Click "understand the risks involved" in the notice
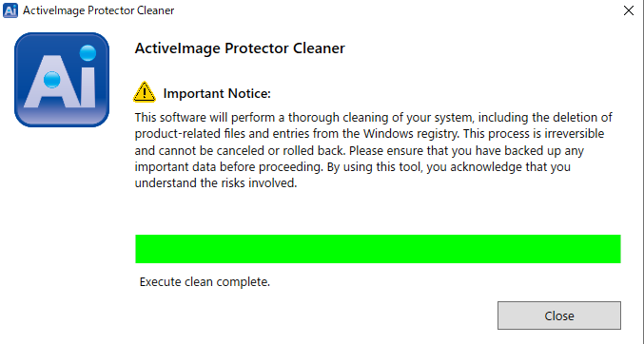This screenshot has width=644, height=344. (x=216, y=182)
